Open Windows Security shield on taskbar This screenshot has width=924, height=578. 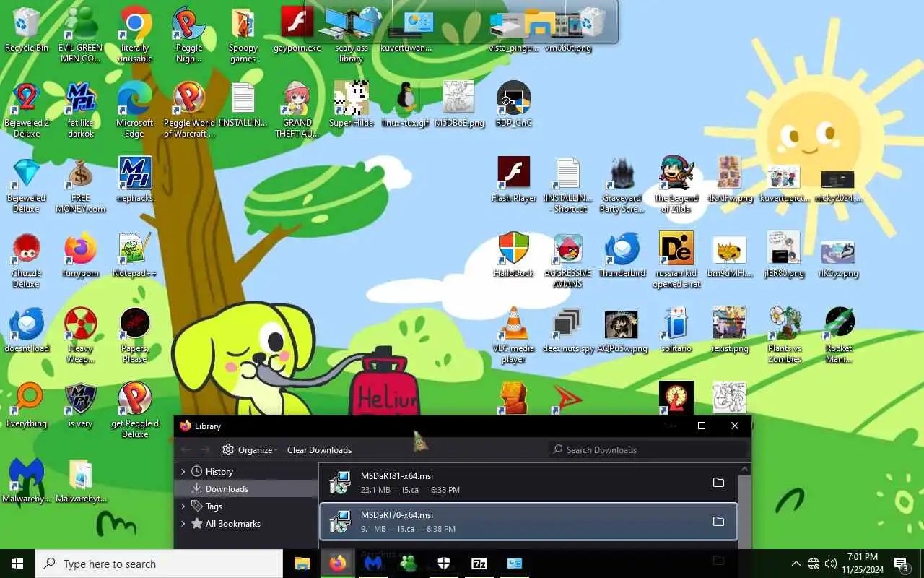[x=444, y=564]
